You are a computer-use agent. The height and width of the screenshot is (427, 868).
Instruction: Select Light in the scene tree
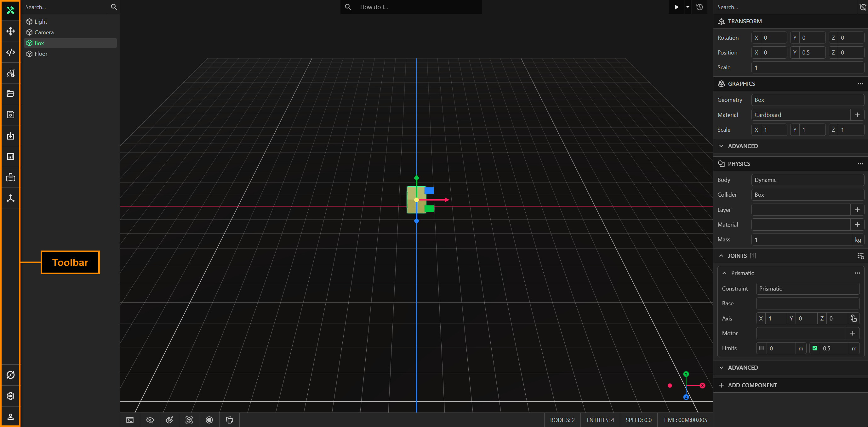click(x=71, y=21)
